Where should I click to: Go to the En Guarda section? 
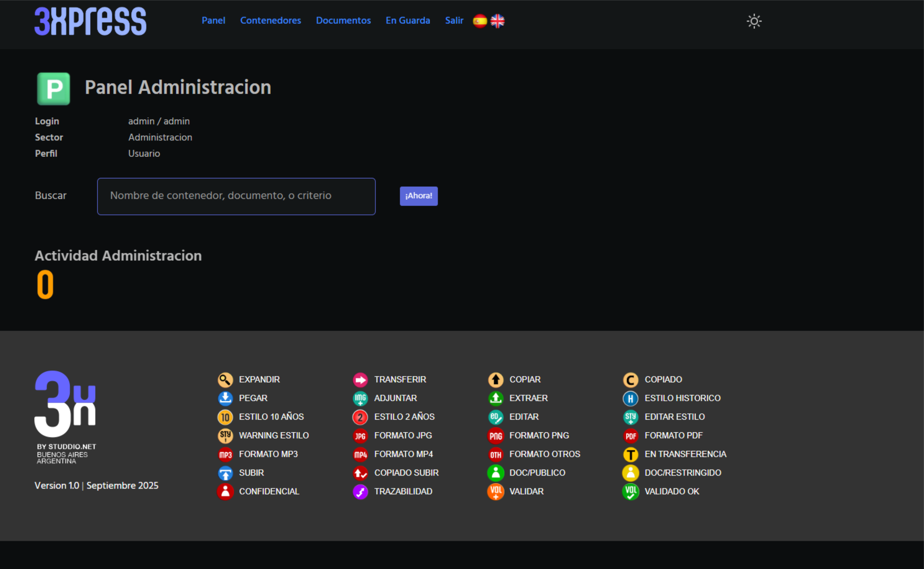[408, 20]
